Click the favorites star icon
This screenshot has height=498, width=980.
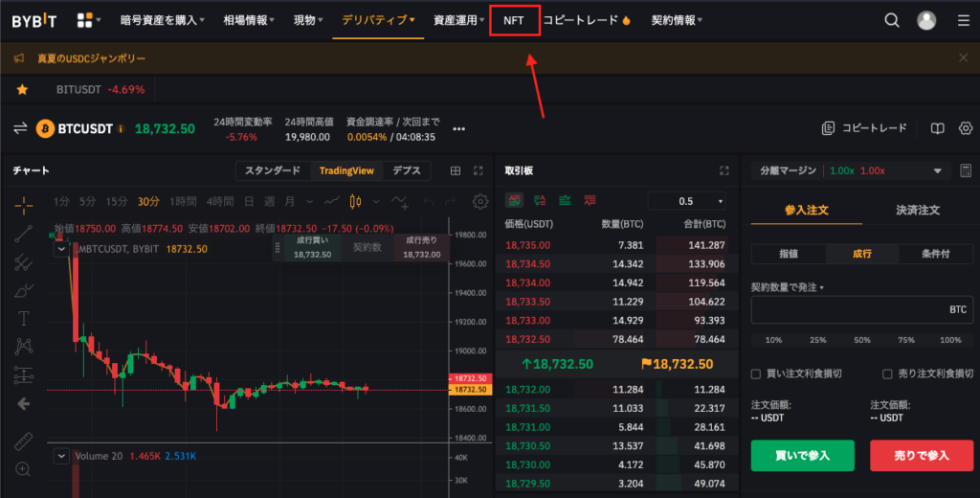22,89
